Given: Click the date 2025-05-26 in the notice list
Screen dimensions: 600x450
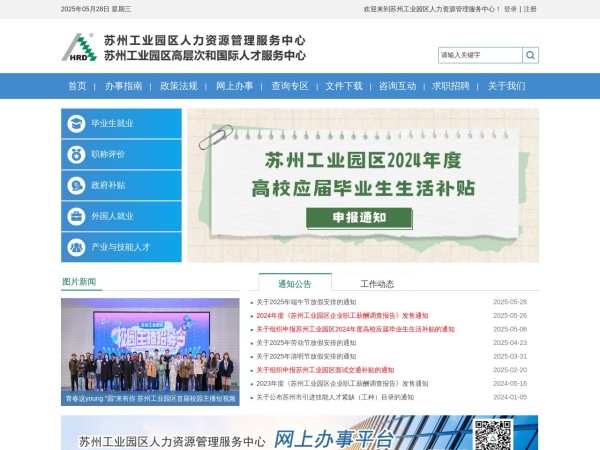Looking at the screenshot, I should (510, 316).
